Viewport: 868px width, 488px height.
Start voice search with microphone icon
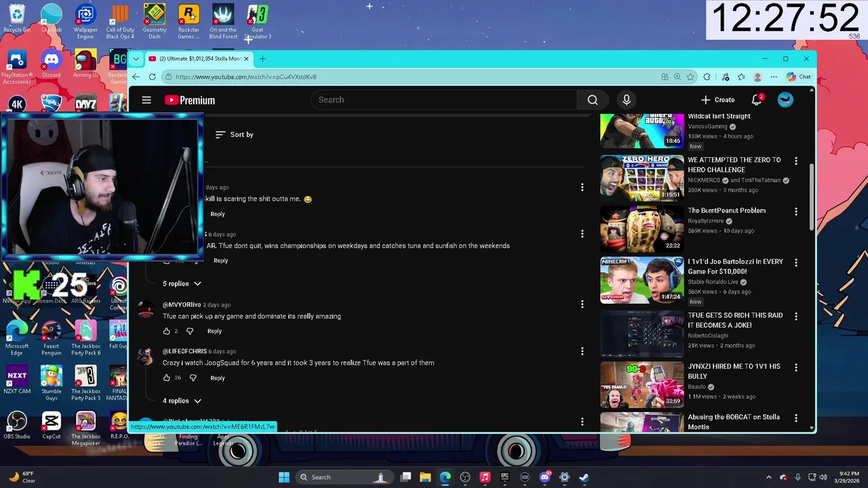click(x=627, y=100)
